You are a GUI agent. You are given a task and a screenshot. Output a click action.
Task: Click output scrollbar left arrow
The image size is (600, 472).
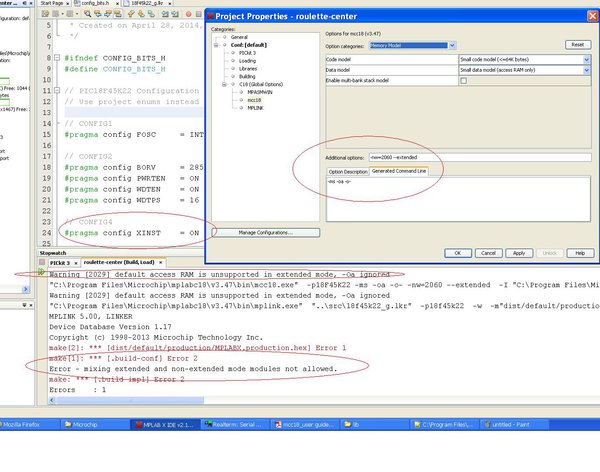pos(52,400)
